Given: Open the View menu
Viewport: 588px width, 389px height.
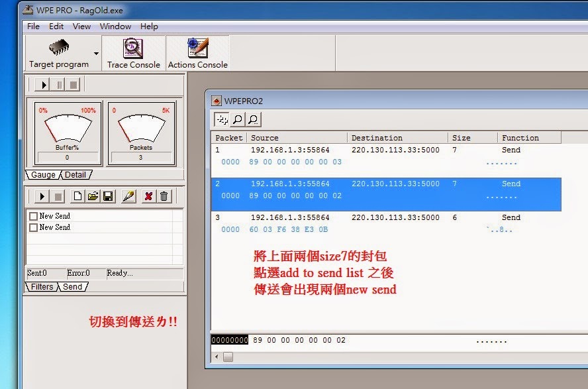Looking at the screenshot, I should coord(81,27).
